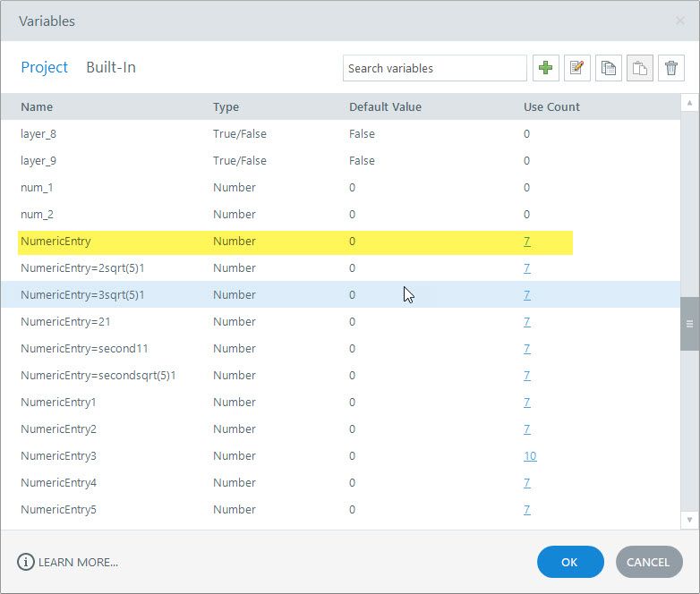Click the scrollbar down arrow
This screenshot has width=700, height=594.
(689, 519)
